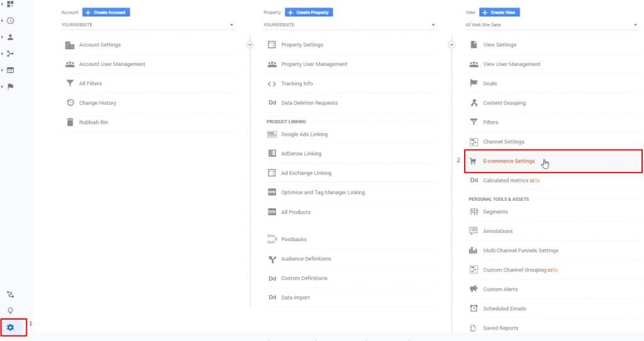Click the Discover lightbulb icon in sidebar

click(x=10, y=311)
